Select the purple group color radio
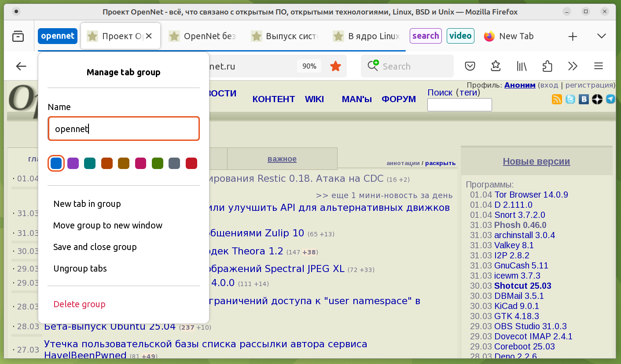 (73, 163)
